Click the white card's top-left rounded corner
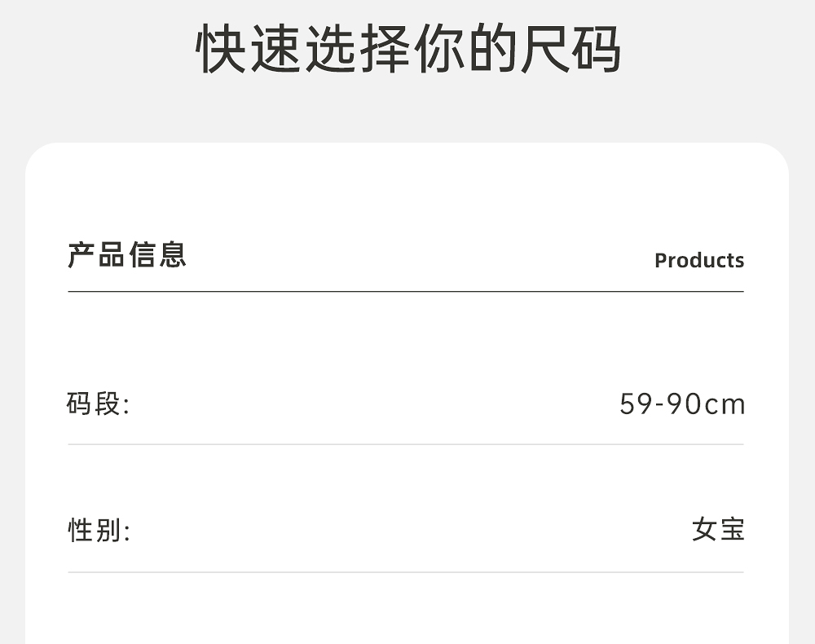815x644 pixels. [41, 157]
